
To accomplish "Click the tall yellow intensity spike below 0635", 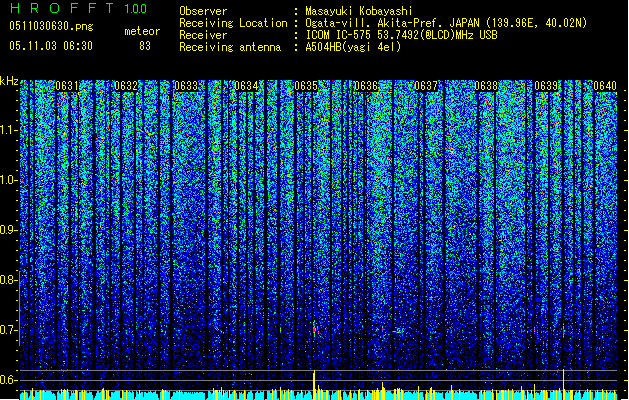I will pyautogui.click(x=314, y=385).
